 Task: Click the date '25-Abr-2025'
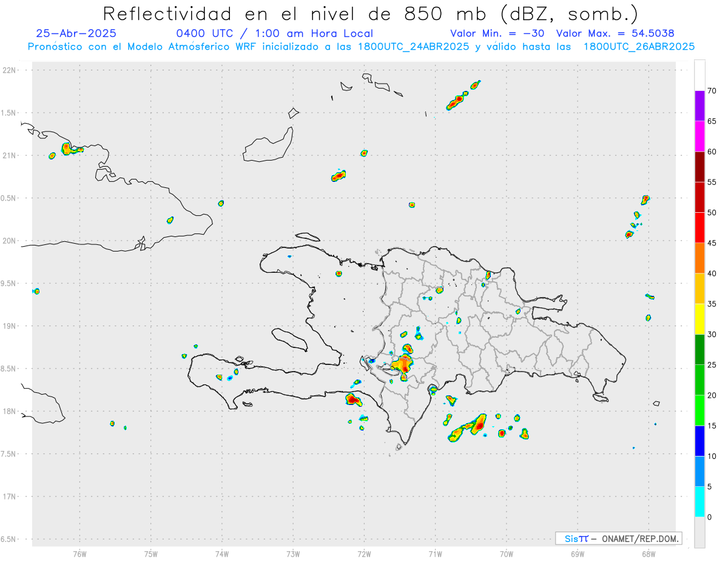click(76, 33)
